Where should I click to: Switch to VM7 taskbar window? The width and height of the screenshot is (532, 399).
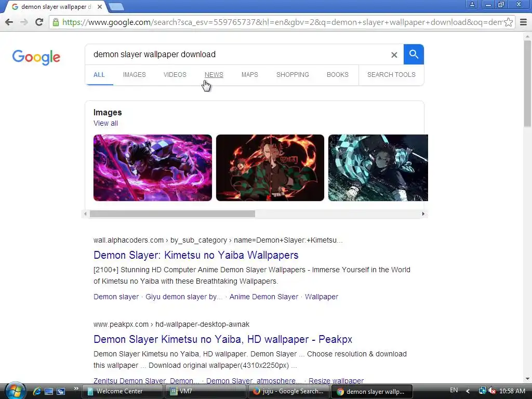pos(206,391)
